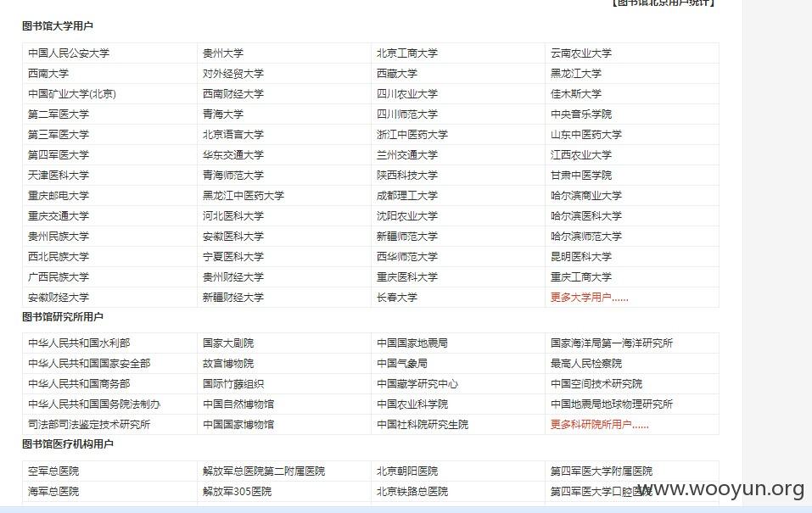Click 西北民族大学 entry
Viewport: 812px width, 513px height.
(x=59, y=257)
